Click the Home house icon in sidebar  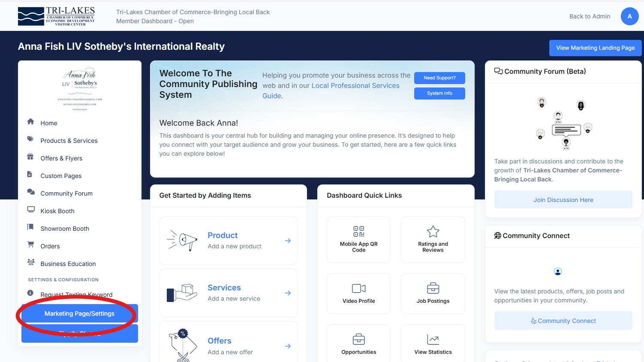pos(30,121)
